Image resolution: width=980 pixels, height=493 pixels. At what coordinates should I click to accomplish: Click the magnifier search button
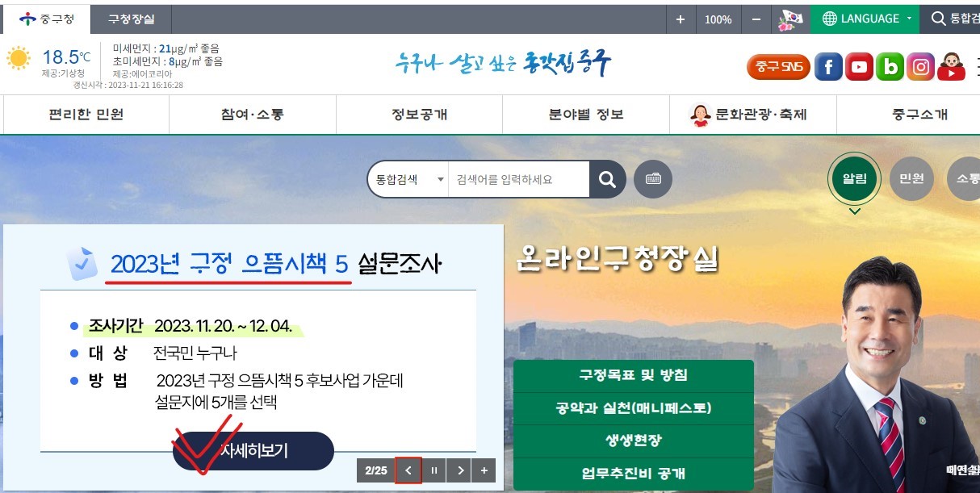click(607, 179)
